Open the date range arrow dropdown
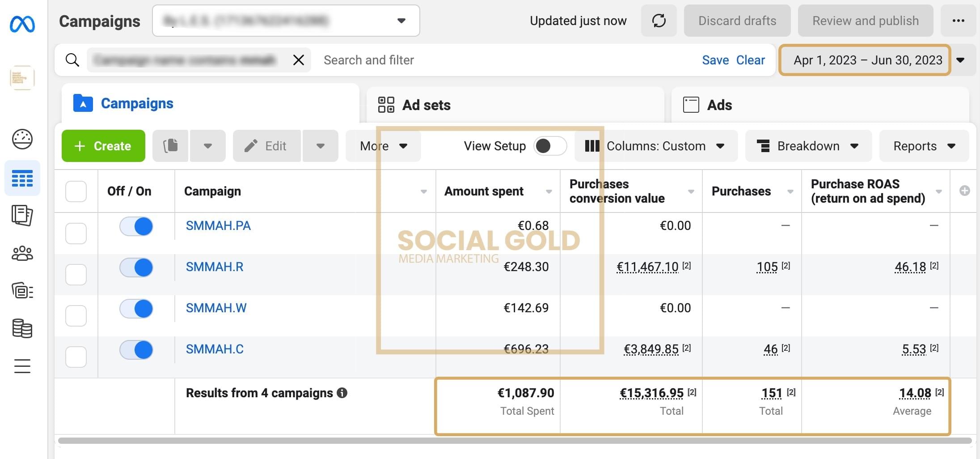 pos(960,60)
